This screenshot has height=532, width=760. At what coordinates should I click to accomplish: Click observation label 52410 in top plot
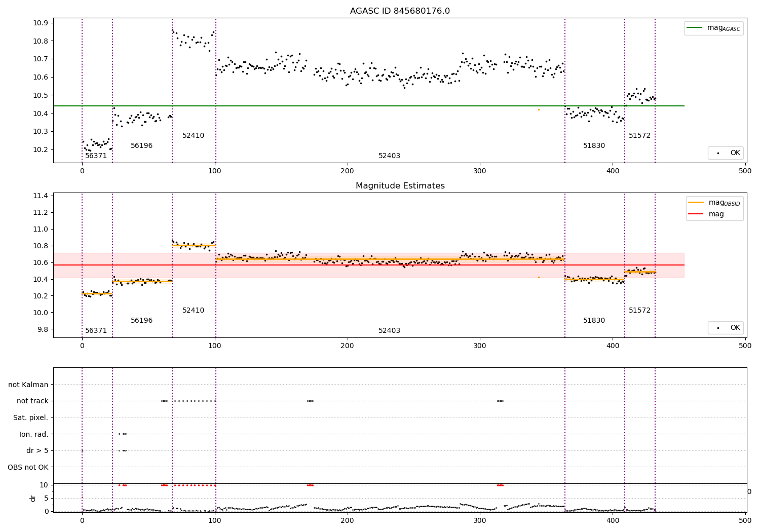(x=193, y=136)
